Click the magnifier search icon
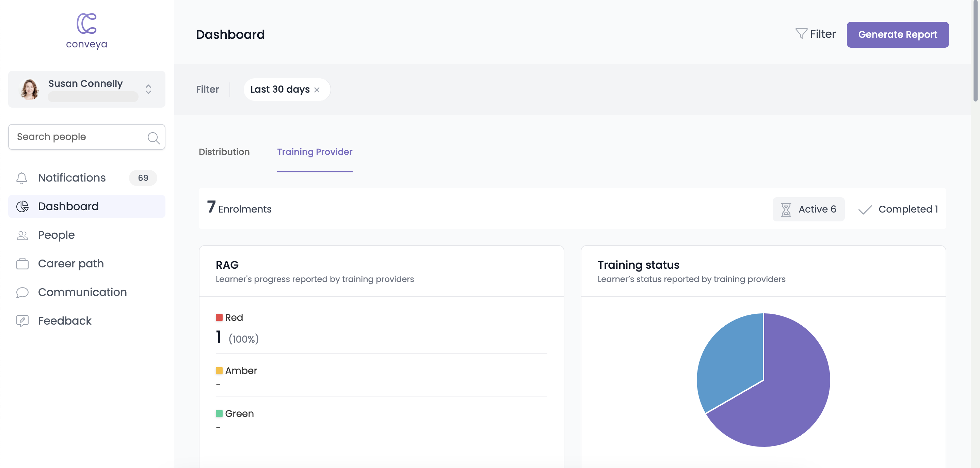This screenshot has height=468, width=980. click(x=153, y=138)
